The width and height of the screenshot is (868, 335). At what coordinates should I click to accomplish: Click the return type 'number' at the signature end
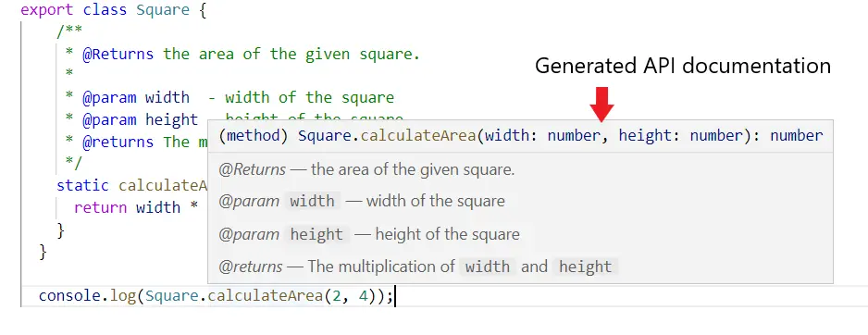pyautogui.click(x=797, y=136)
